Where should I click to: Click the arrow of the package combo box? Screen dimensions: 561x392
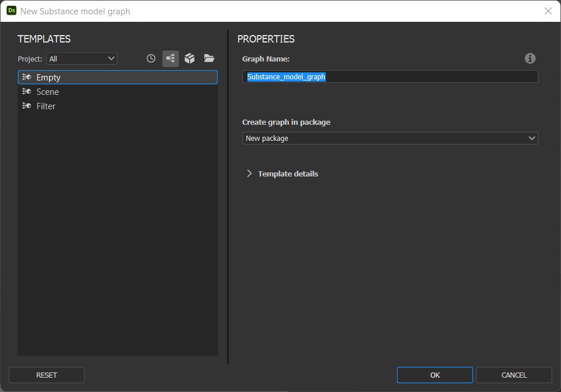coord(532,139)
